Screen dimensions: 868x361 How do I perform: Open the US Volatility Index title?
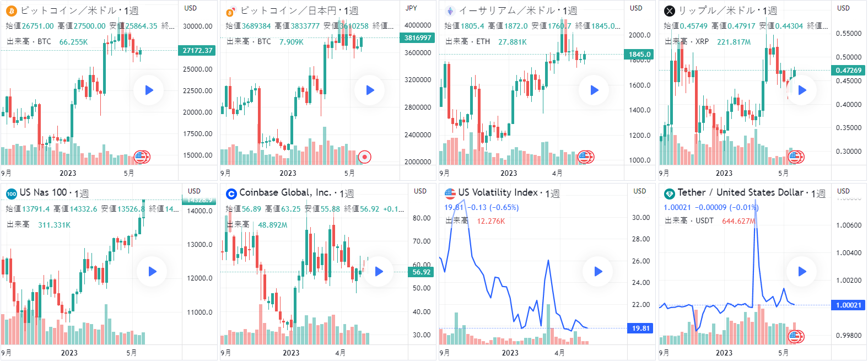pos(498,193)
